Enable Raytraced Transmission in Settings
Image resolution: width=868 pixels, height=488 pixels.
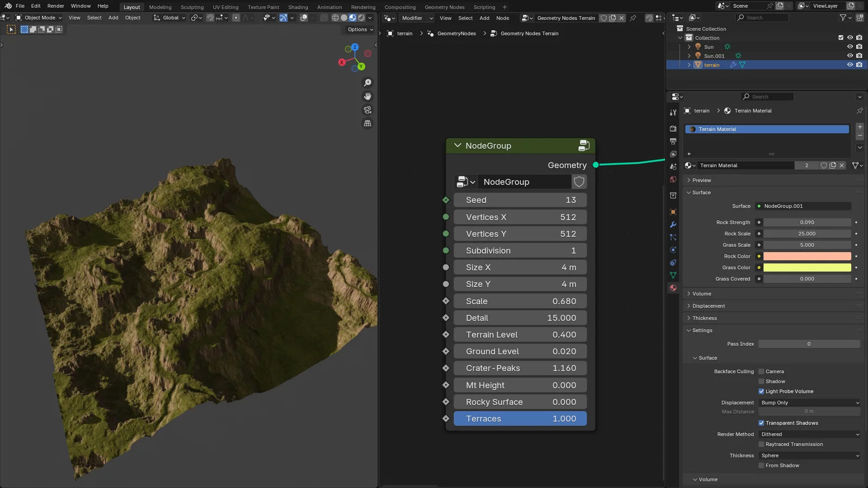coord(762,444)
